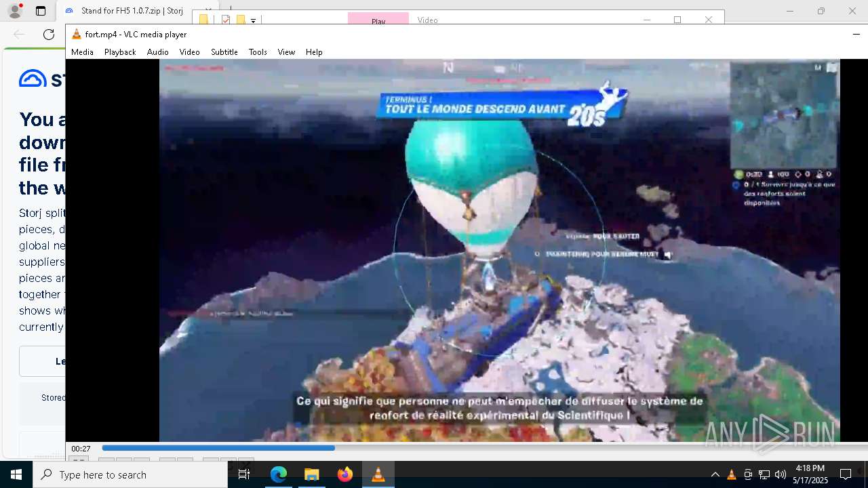Select the Video tab in Explorer window

click(x=427, y=20)
